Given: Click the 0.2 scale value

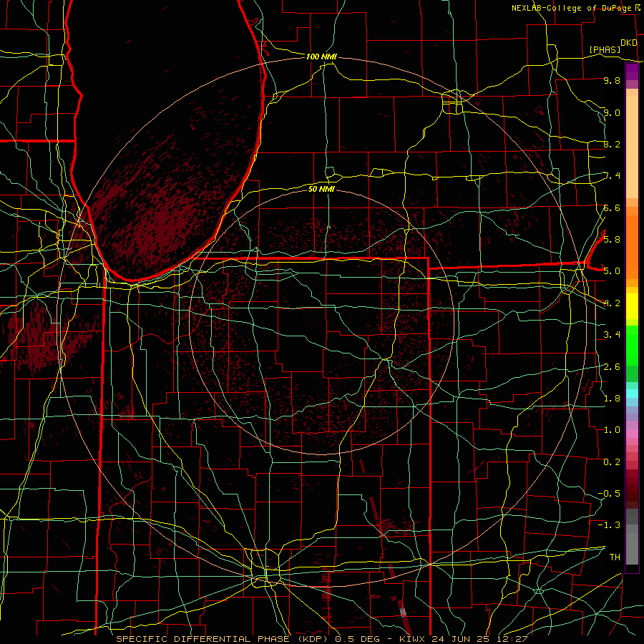Looking at the screenshot, I should point(612,462).
